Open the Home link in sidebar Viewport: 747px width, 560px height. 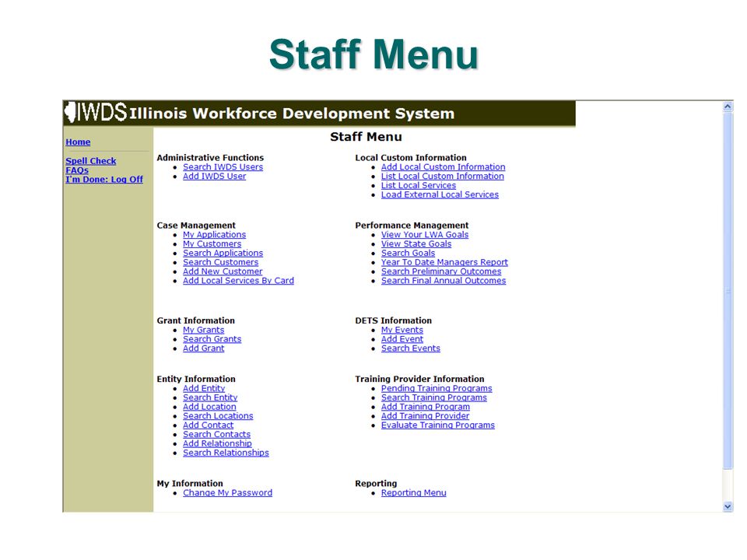click(78, 142)
